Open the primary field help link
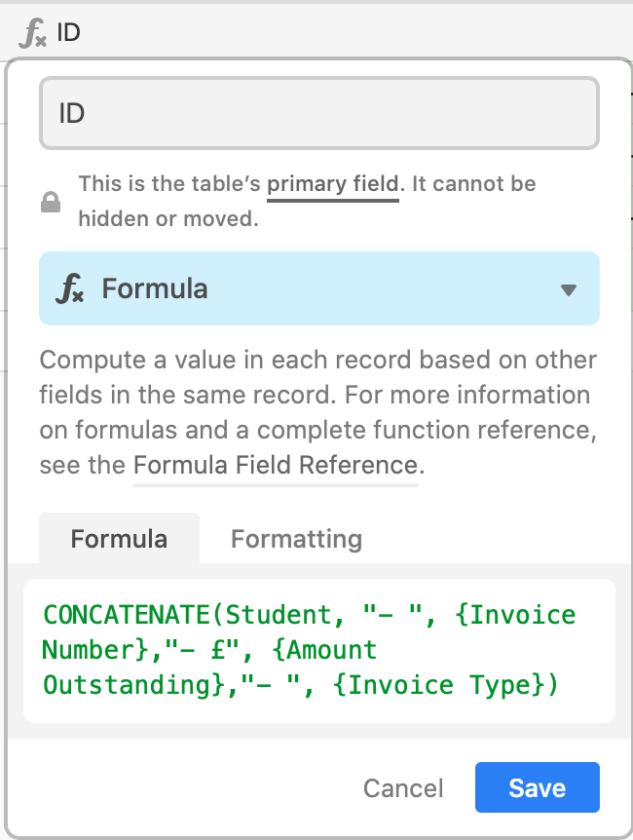This screenshot has width=633, height=840. coord(332,184)
